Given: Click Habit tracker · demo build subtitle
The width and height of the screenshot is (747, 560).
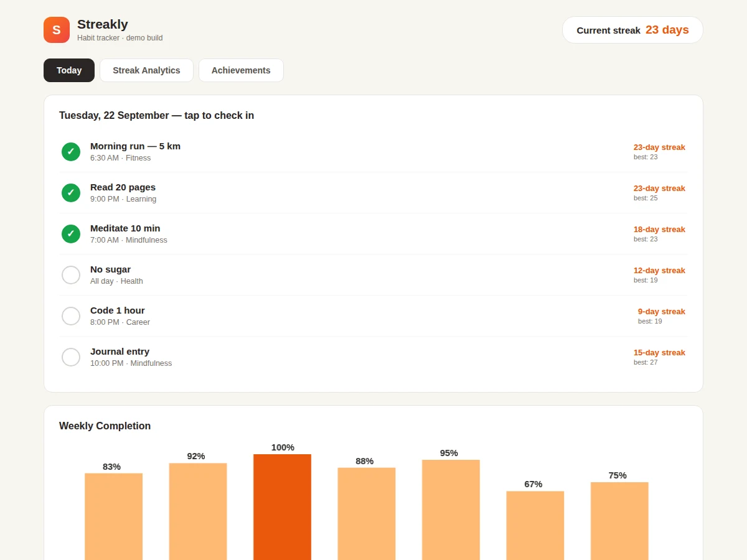Looking at the screenshot, I should (120, 38).
